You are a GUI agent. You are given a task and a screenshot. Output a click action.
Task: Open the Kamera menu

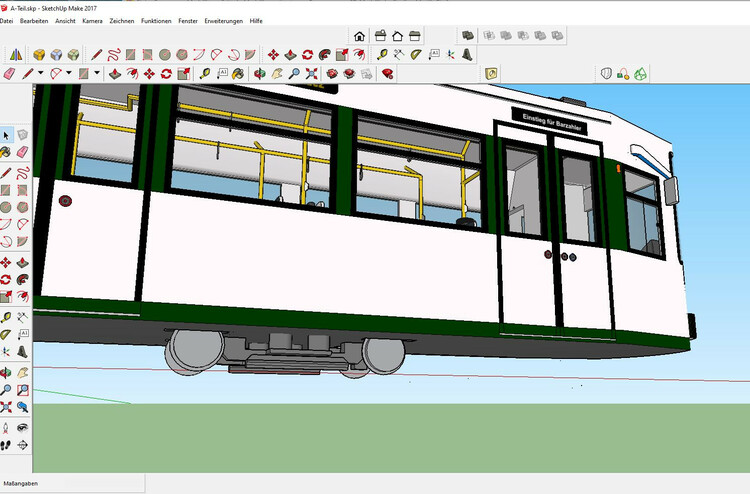click(x=92, y=21)
